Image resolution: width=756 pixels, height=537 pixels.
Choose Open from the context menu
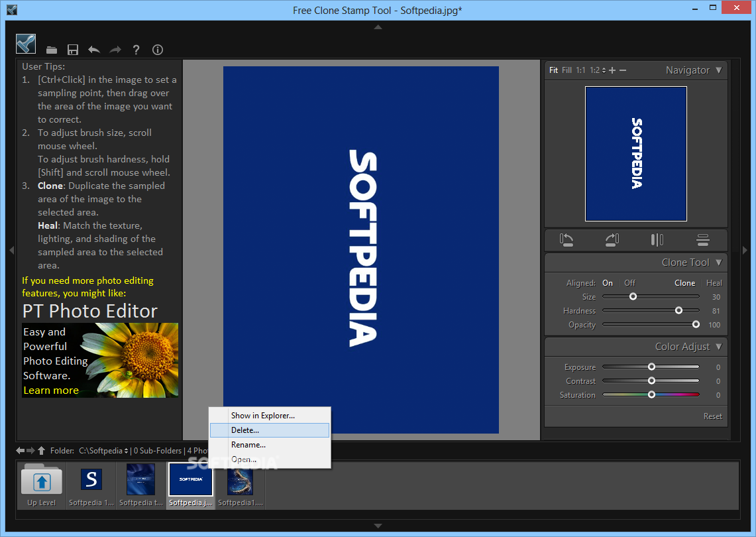pos(270,459)
